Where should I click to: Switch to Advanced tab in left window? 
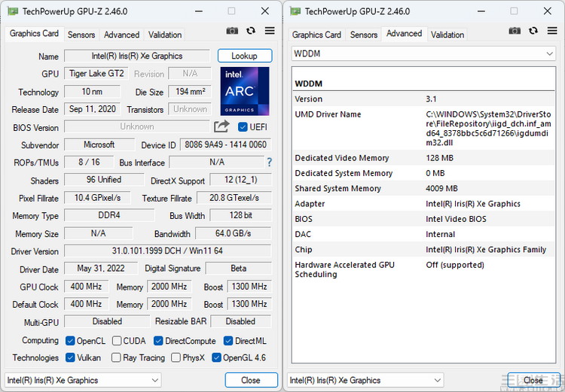122,35
